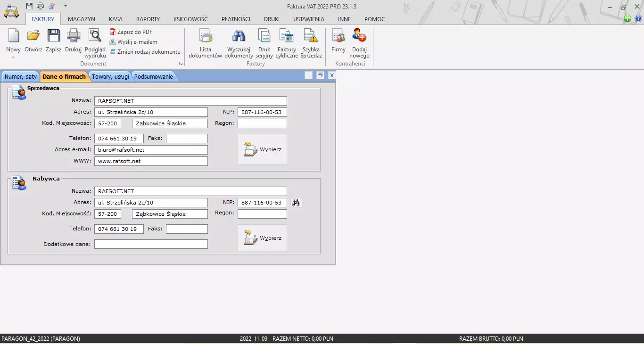Expand the quick access toolbar customize arrow
Screen dimensions: 644x344
click(66, 5)
